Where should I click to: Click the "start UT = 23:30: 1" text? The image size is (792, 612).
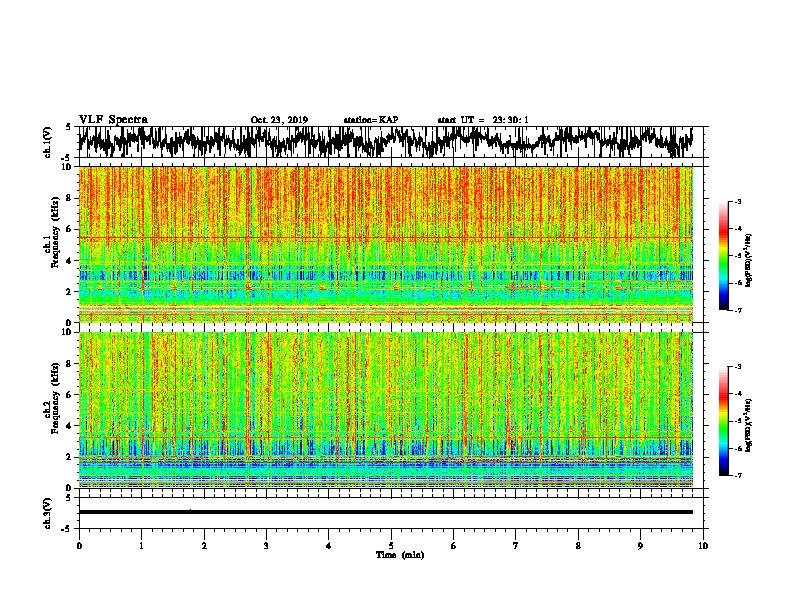[x=483, y=120]
